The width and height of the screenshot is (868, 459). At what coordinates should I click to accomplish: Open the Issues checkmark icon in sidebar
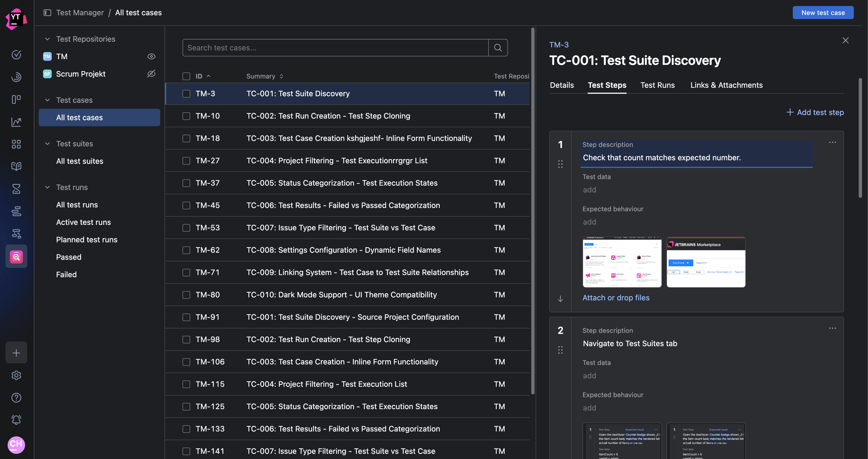16,55
